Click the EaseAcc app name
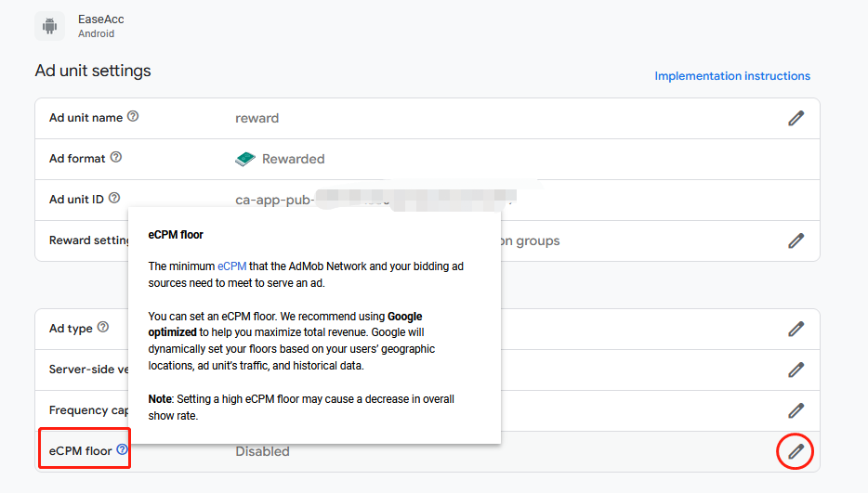868x493 pixels. coord(100,19)
